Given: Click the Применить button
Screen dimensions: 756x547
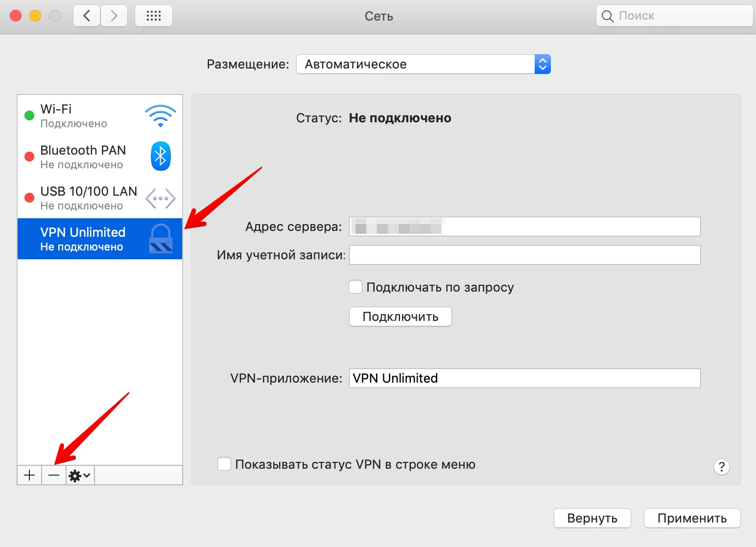Looking at the screenshot, I should [692, 518].
